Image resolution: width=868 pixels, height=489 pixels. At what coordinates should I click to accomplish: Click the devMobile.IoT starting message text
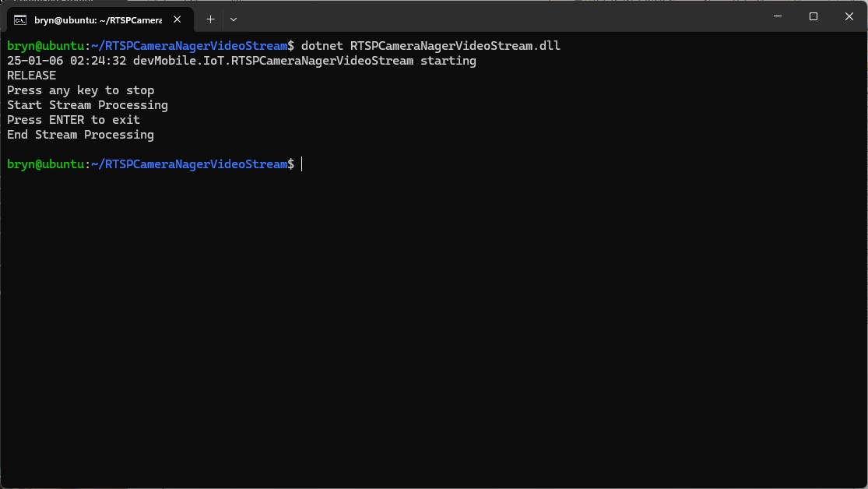click(x=304, y=61)
